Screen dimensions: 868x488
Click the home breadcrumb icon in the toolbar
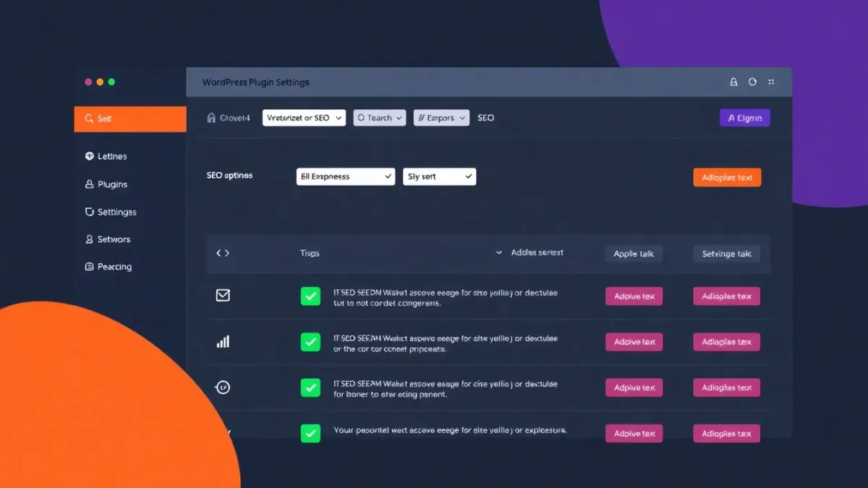point(210,117)
